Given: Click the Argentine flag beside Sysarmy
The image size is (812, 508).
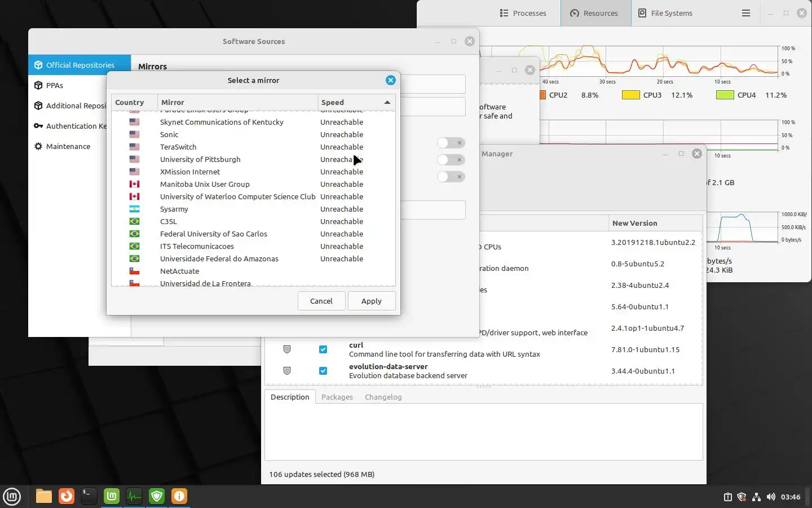Looking at the screenshot, I should pos(134,209).
